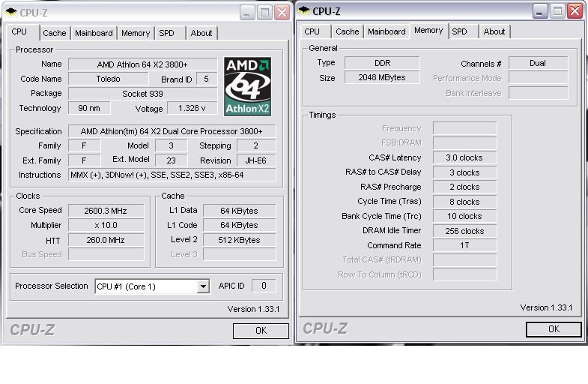
Task: Click the RAS# to CAS# Delay value
Action: 464,172
